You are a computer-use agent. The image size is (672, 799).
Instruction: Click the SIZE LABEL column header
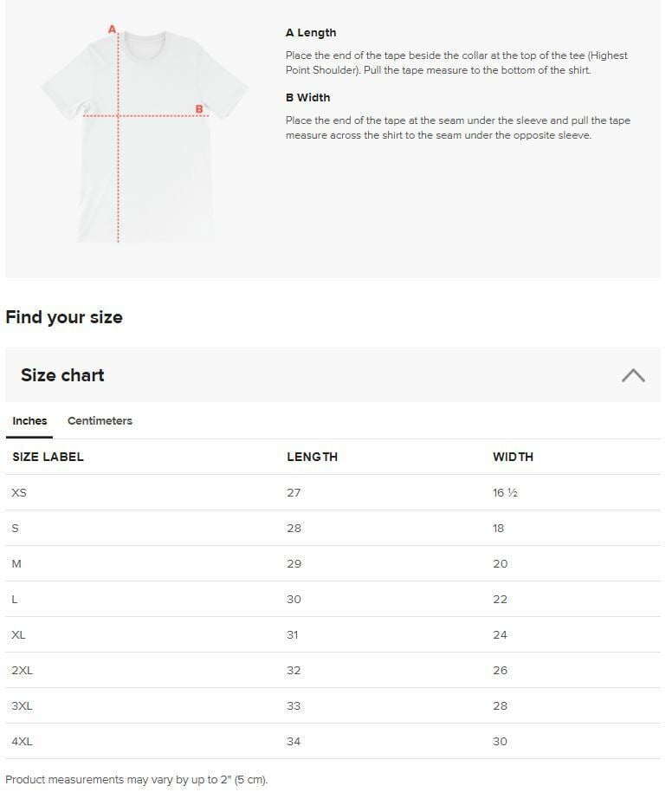[48, 457]
